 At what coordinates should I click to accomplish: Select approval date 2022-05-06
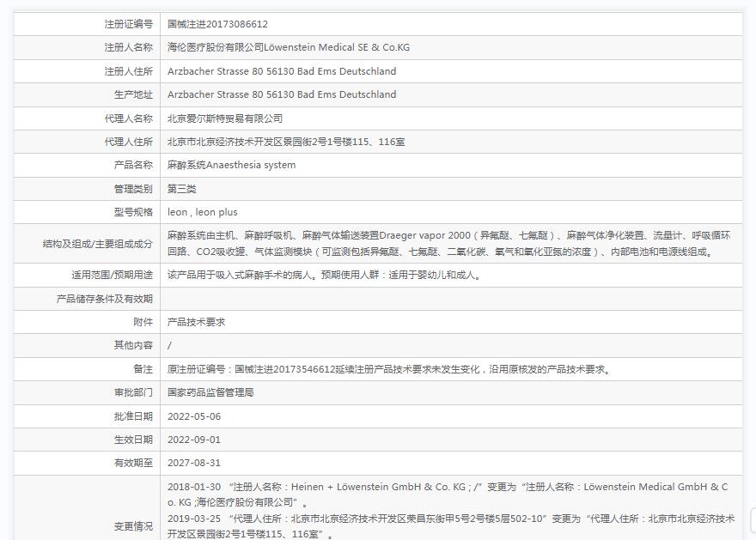[194, 416]
